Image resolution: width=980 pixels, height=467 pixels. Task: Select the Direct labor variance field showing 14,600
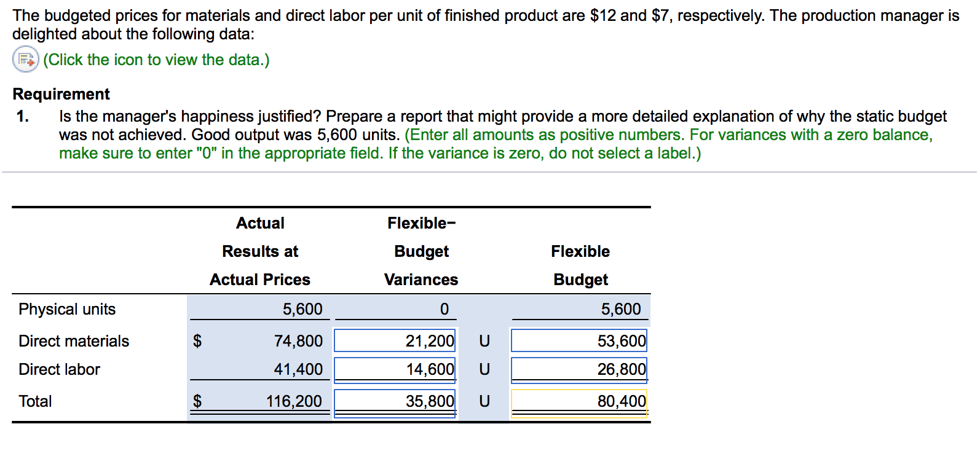click(x=395, y=369)
